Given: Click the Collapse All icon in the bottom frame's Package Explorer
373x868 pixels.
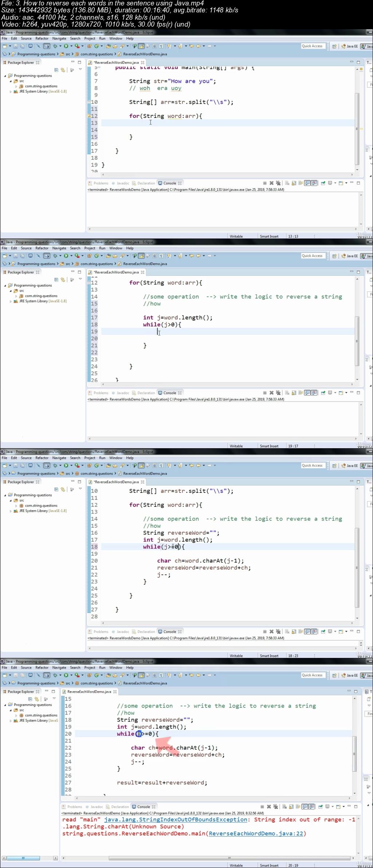Looking at the screenshot, I should [x=30, y=699].
